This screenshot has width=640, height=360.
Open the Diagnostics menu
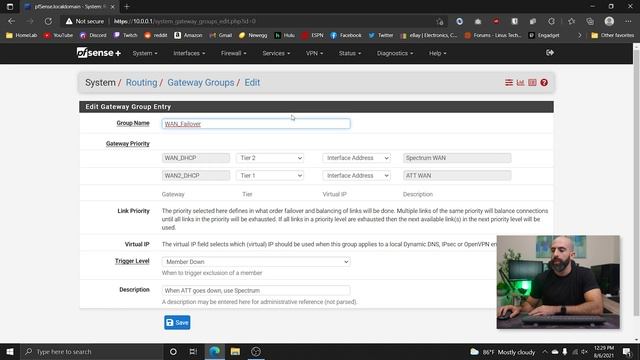(395, 53)
